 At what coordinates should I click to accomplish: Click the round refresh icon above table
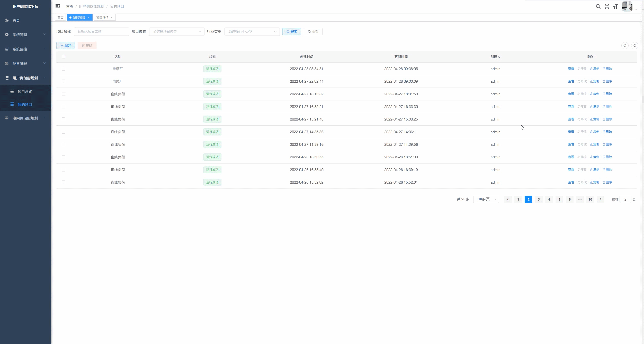(x=634, y=46)
